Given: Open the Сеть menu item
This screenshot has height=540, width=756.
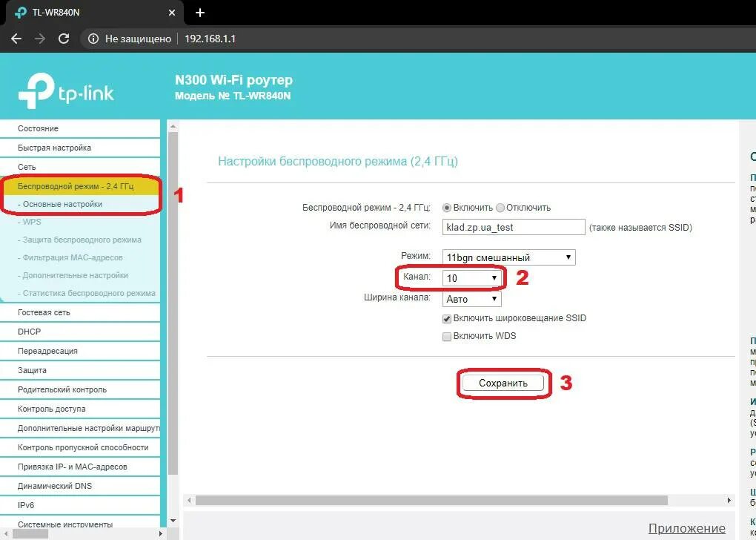Looking at the screenshot, I should coord(80,167).
